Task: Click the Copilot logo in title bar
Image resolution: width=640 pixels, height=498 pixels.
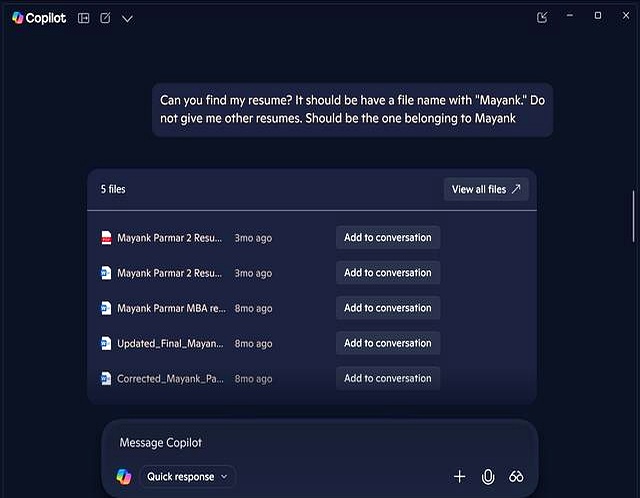Action: (39, 18)
